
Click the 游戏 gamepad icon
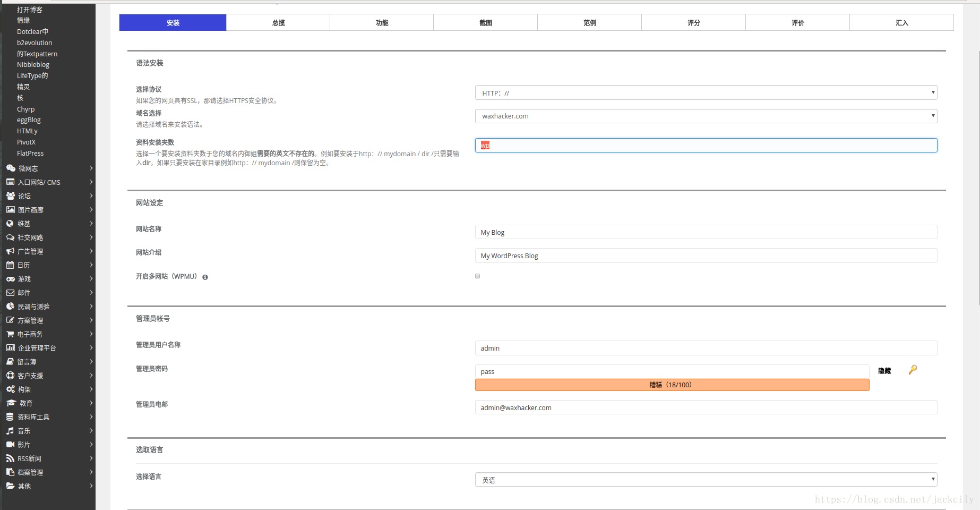[x=10, y=279]
